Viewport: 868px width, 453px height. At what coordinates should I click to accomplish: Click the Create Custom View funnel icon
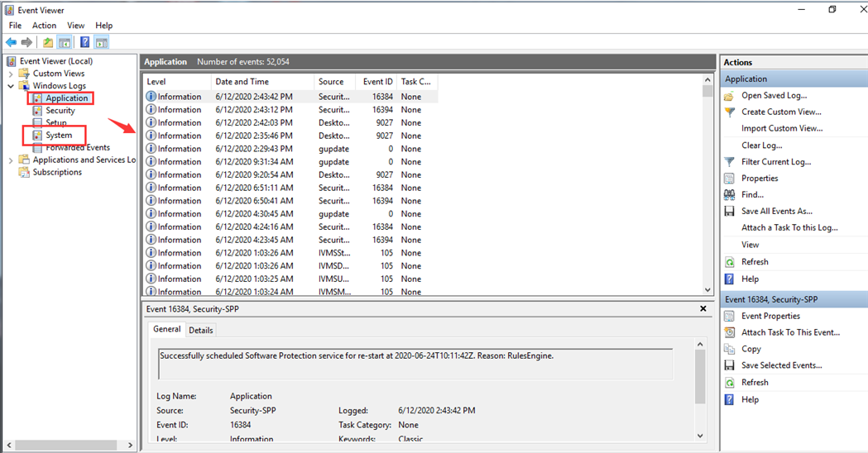[x=730, y=112]
